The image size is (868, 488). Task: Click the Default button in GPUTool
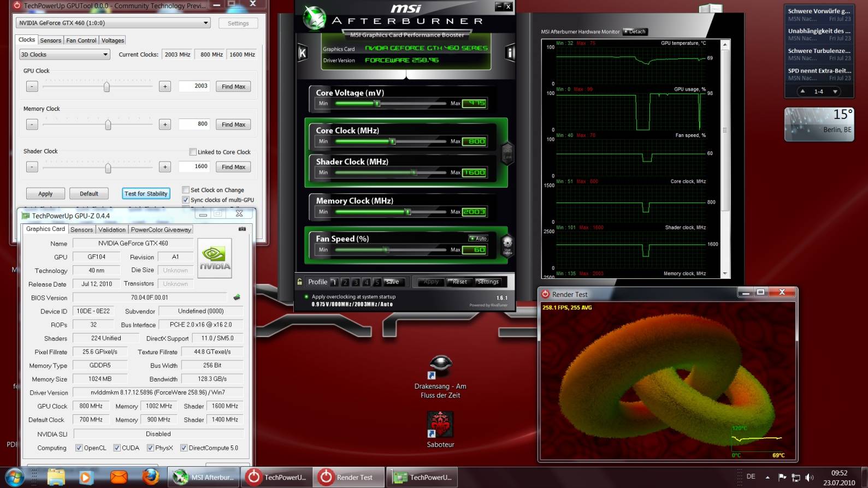pos(89,193)
